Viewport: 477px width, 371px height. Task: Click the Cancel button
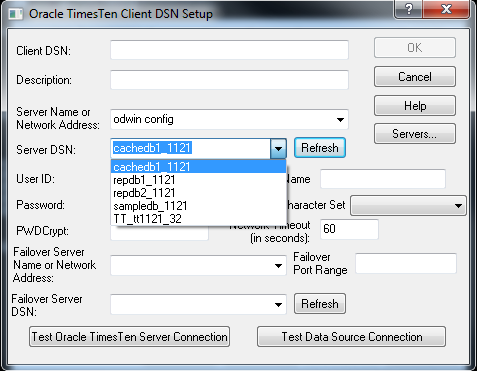[415, 77]
